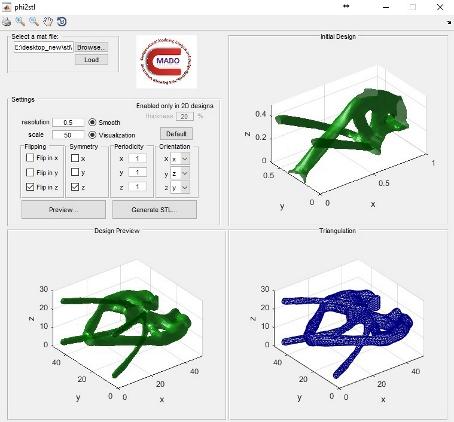Image resolution: width=454 pixels, height=422 pixels.
Task: Click the toolbar docking arrow at far right
Action: point(449,22)
